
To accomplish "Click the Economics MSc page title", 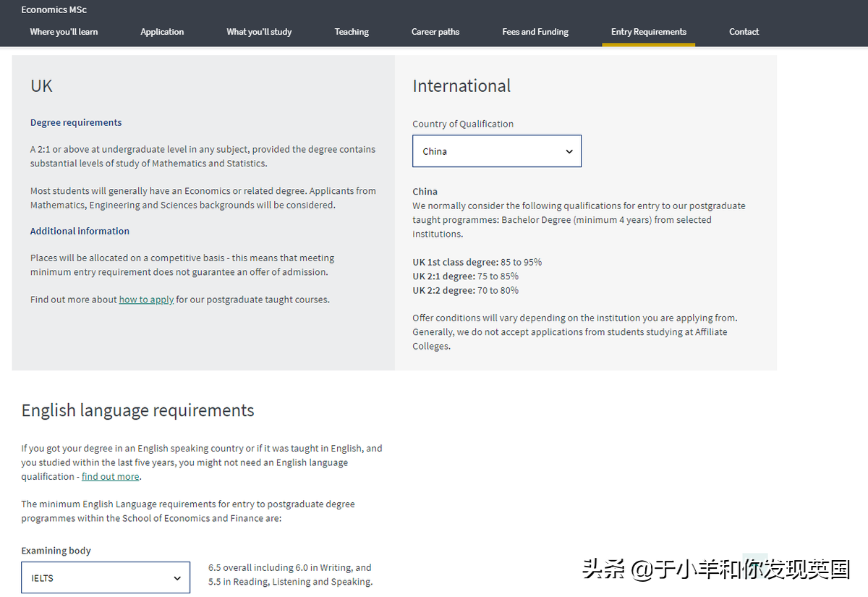I will (54, 10).
